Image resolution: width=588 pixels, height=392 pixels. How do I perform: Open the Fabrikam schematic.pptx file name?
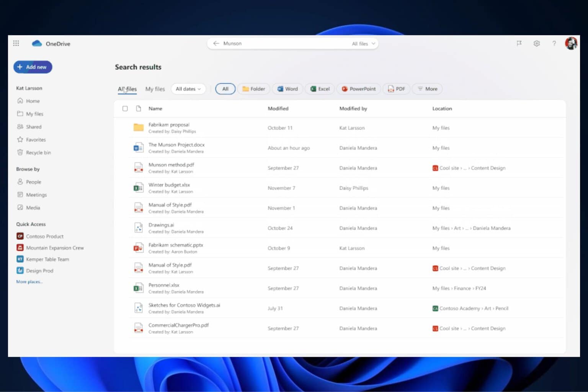[x=176, y=245]
